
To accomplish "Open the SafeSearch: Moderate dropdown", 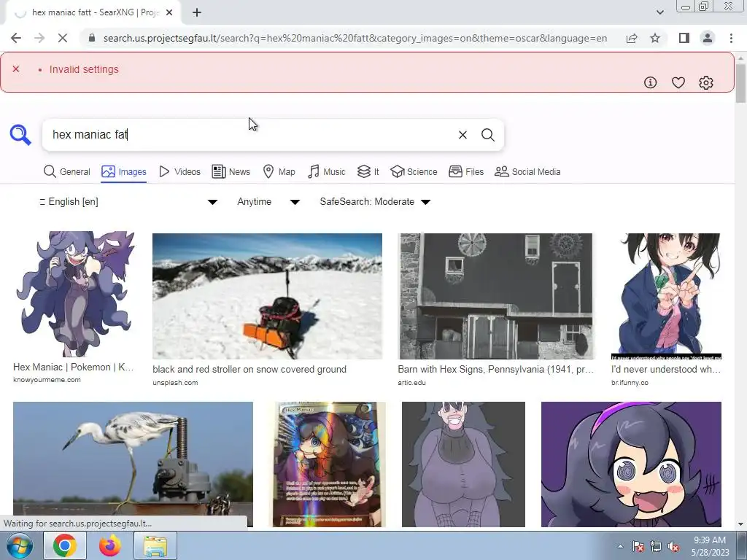I will click(x=375, y=202).
